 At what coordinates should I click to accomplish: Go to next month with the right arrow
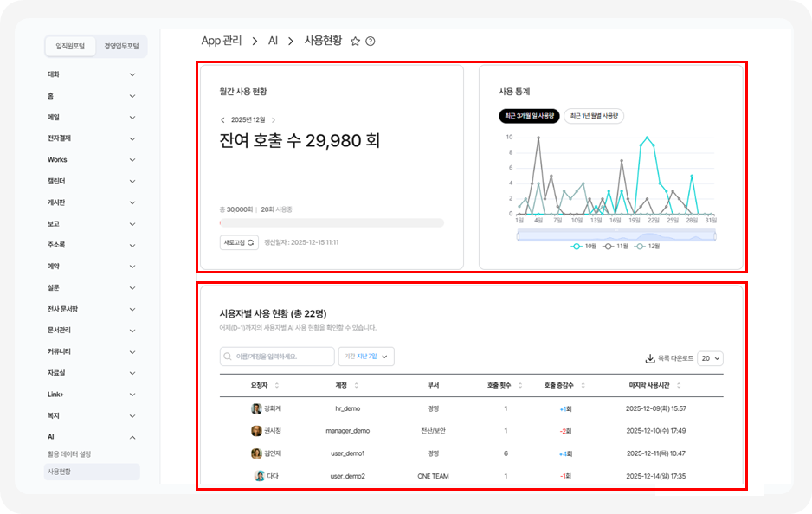click(x=274, y=120)
